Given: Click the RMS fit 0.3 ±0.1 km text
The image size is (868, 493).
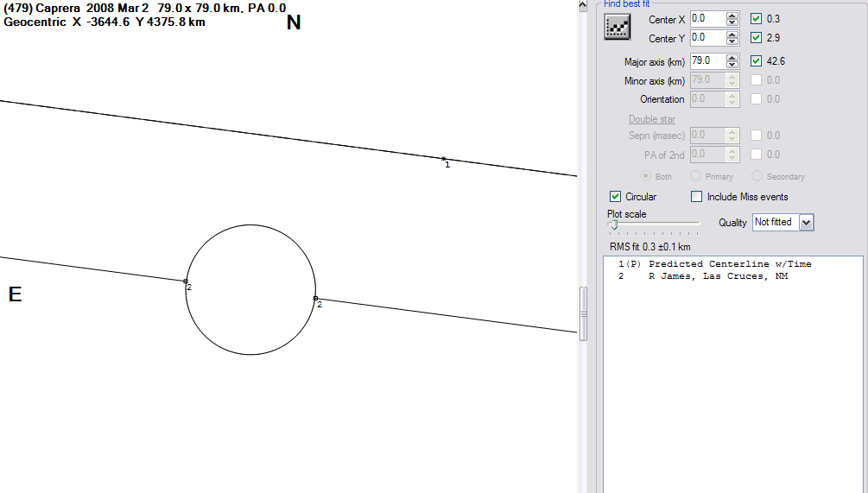Looking at the screenshot, I should (x=649, y=247).
